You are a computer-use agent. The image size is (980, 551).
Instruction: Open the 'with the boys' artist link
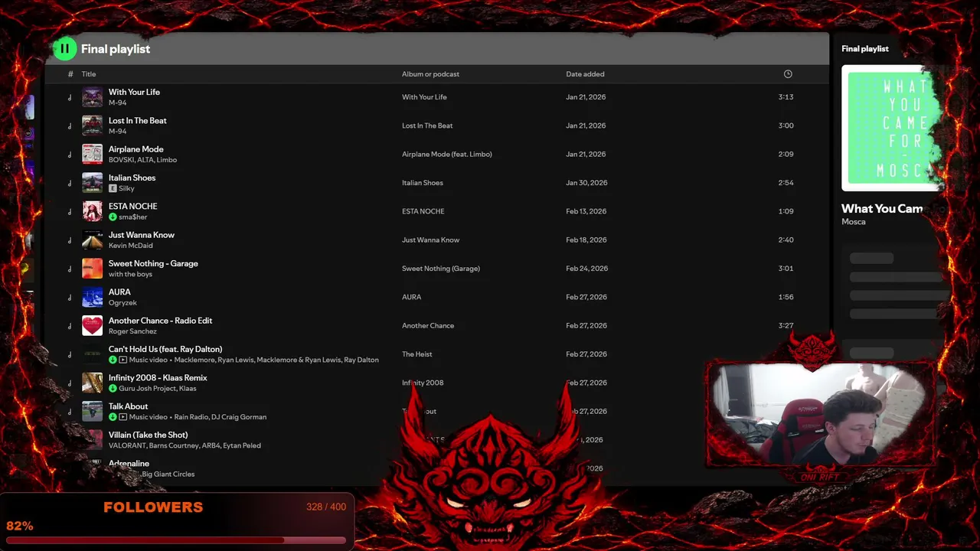[130, 274]
